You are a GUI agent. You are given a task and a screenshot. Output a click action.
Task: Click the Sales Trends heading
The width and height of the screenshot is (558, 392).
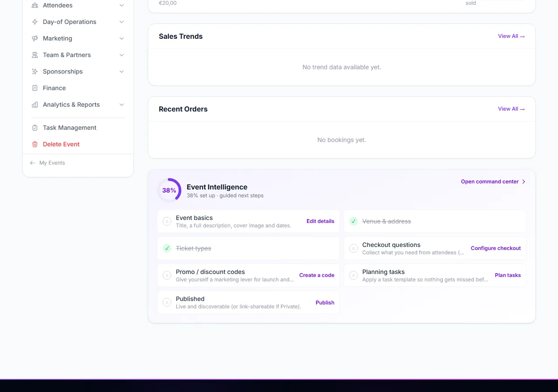181,37
